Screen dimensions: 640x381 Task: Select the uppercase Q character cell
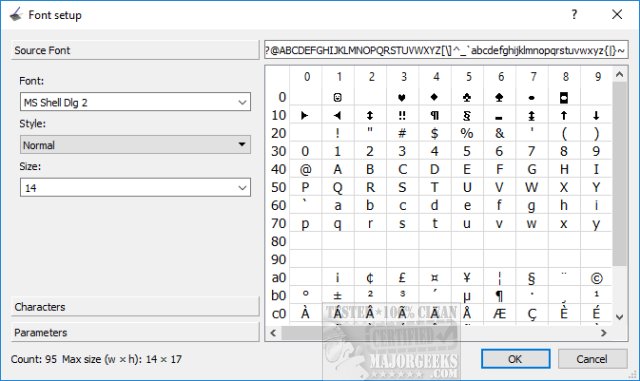(338, 187)
